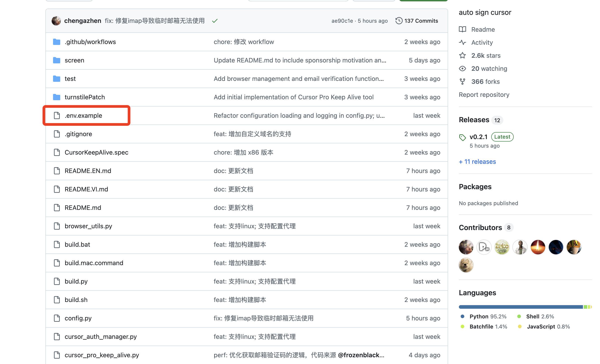The width and height of the screenshot is (600, 364).
Task: Open the v0.2.1 release
Action: [x=478, y=137]
